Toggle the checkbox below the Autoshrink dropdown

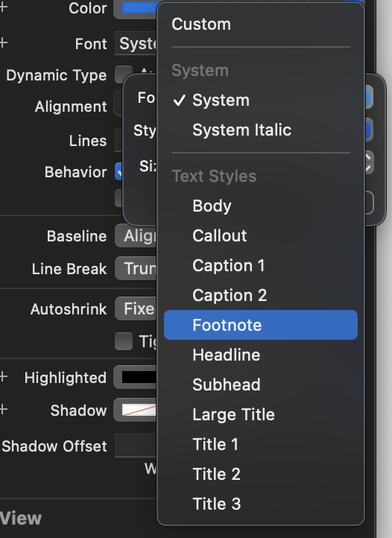pyautogui.click(x=124, y=341)
